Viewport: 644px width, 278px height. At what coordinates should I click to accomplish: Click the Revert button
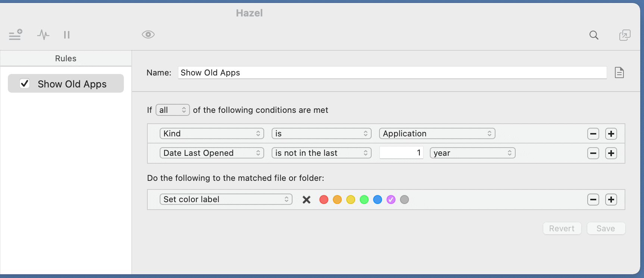(x=562, y=228)
